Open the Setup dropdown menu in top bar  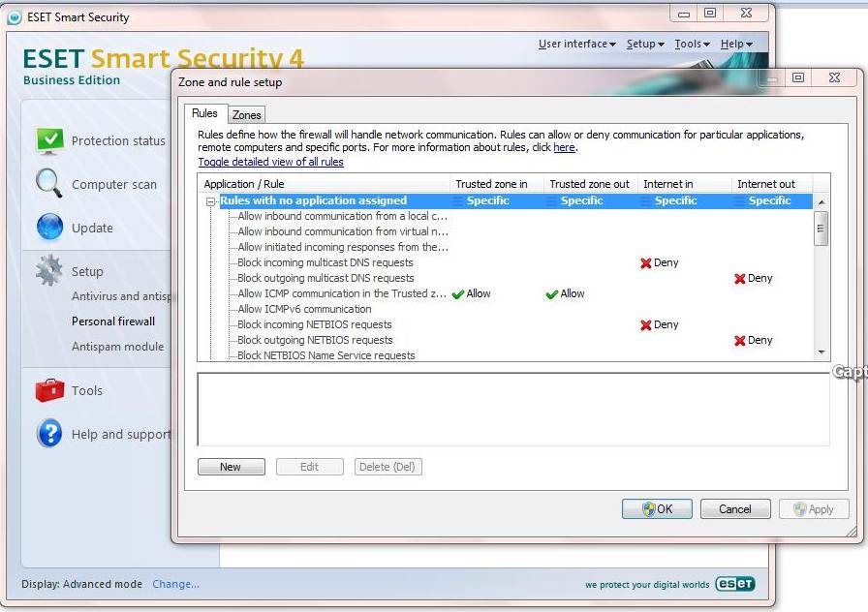coord(645,44)
